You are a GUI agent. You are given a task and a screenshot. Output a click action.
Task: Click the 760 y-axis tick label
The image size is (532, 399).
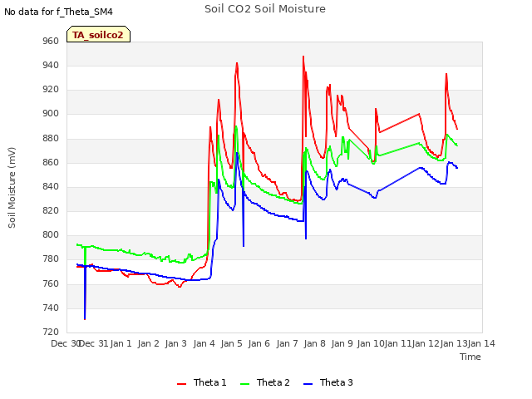[x=51, y=283]
